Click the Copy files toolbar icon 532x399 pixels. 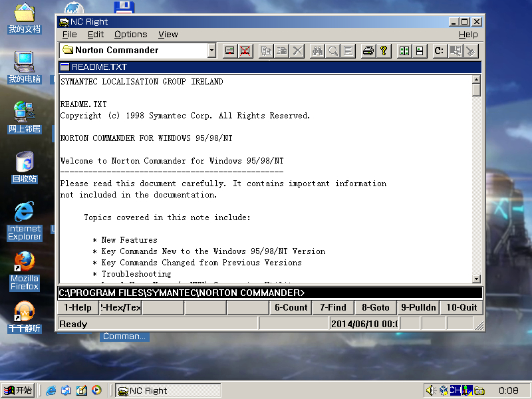tap(266, 51)
